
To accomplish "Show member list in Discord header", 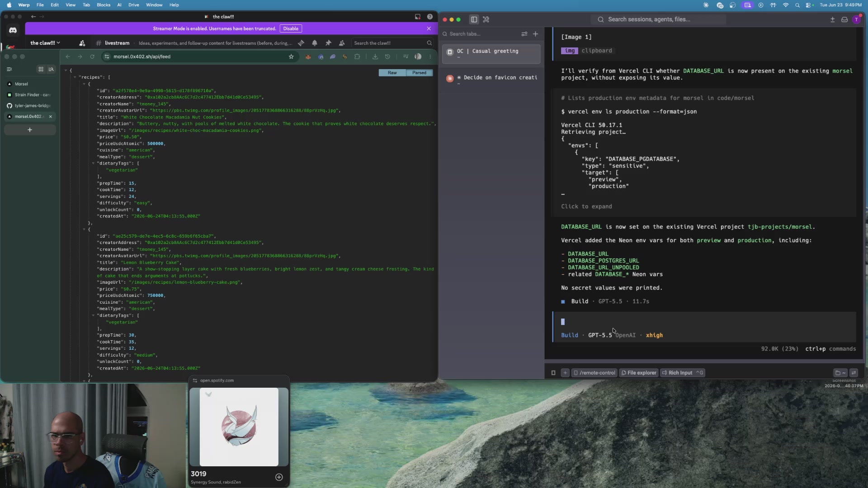I will (342, 43).
